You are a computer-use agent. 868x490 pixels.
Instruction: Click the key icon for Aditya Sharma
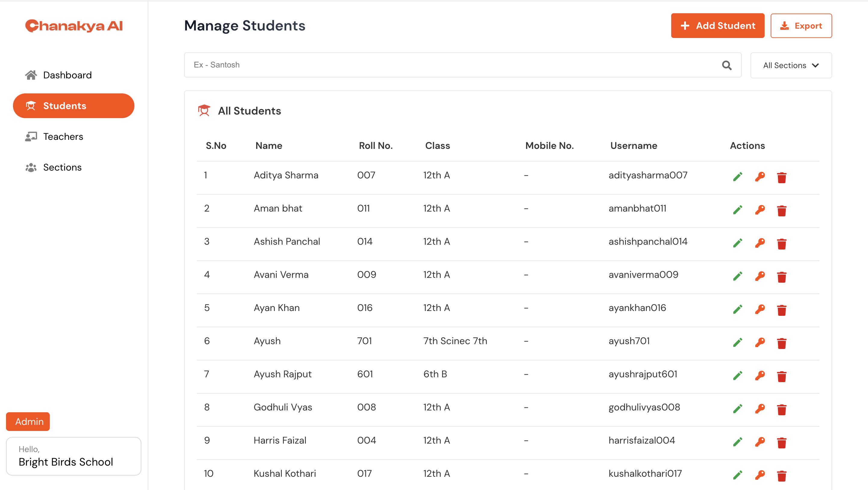tap(760, 177)
